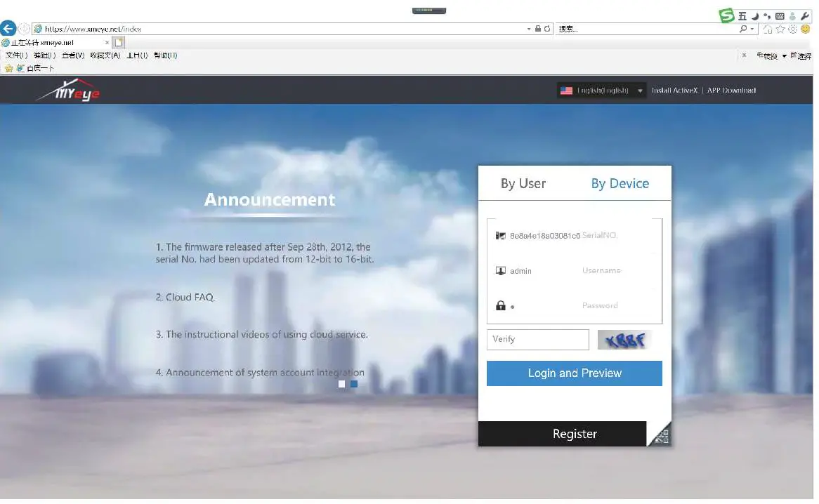This screenshot has width=819, height=504.
Task: Open the instructional videos announcement
Action: (x=262, y=334)
